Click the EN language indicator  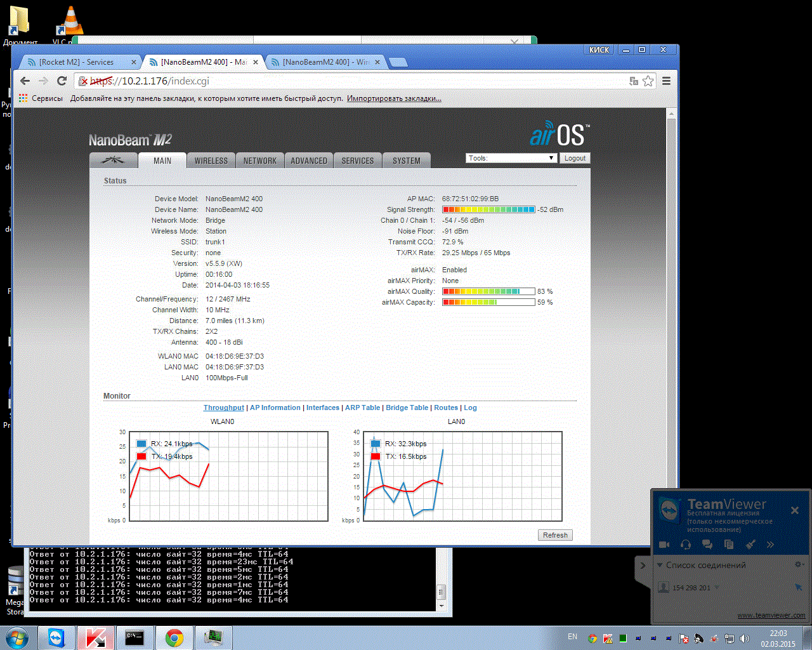point(573,637)
